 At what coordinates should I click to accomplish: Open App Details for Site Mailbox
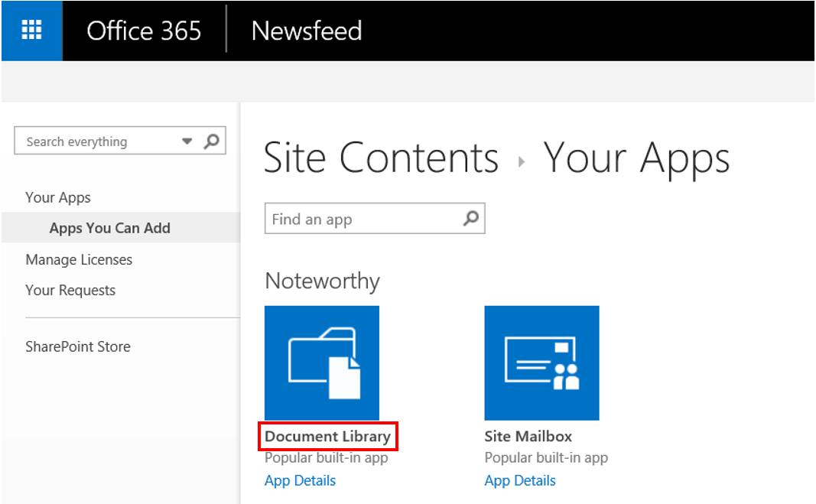520,480
